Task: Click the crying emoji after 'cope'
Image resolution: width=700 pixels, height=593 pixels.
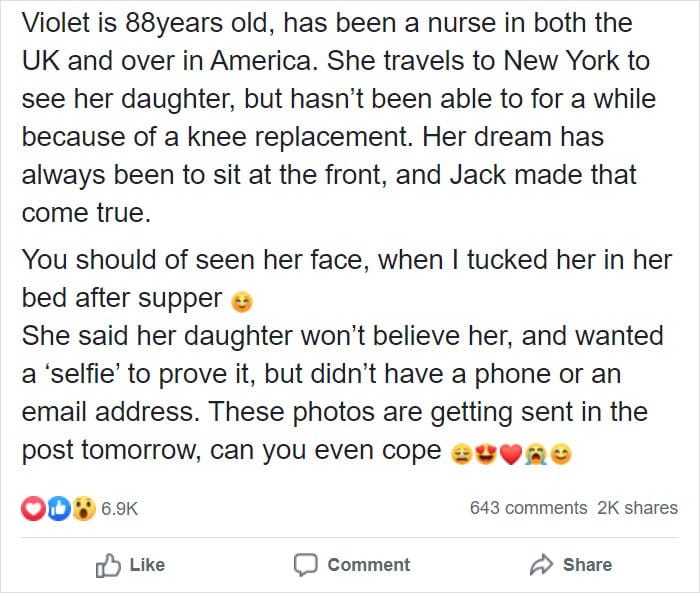Action: (536, 454)
